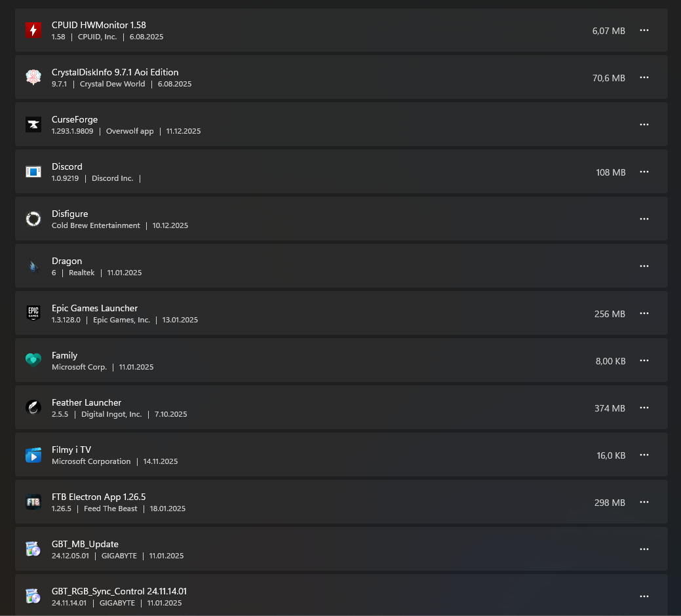This screenshot has height=616, width=681.
Task: Click the FTB Electron App icon
Action: click(33, 502)
